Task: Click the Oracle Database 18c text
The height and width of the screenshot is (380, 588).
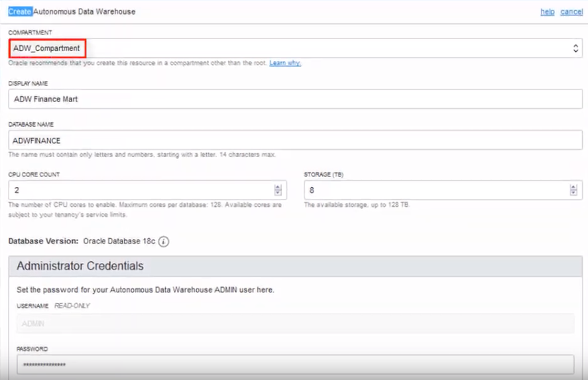Action: point(119,241)
